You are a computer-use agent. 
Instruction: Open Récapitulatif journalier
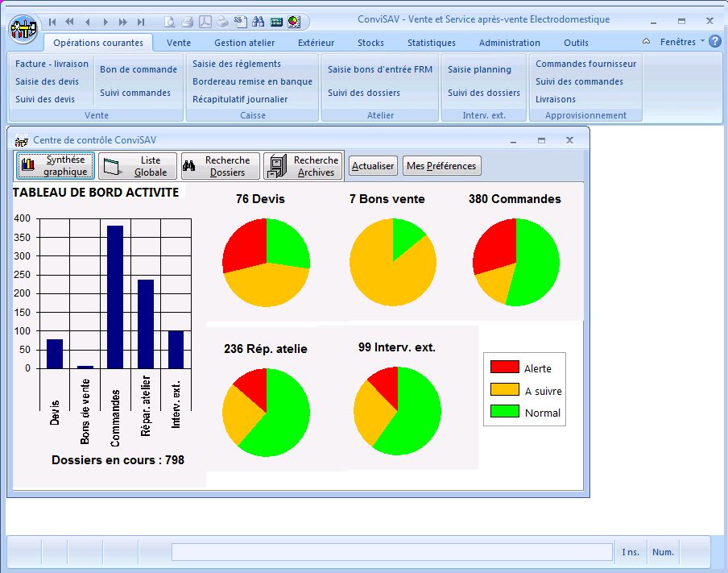coord(240,99)
